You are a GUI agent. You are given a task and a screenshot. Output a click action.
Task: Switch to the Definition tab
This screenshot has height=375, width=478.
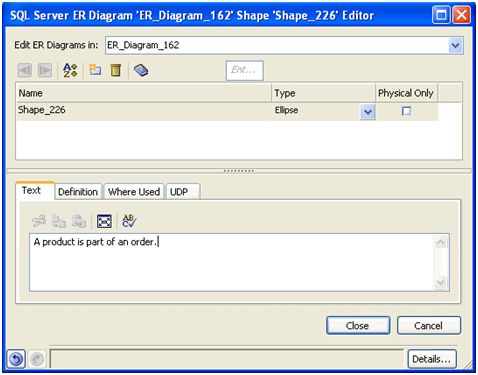[78, 192]
